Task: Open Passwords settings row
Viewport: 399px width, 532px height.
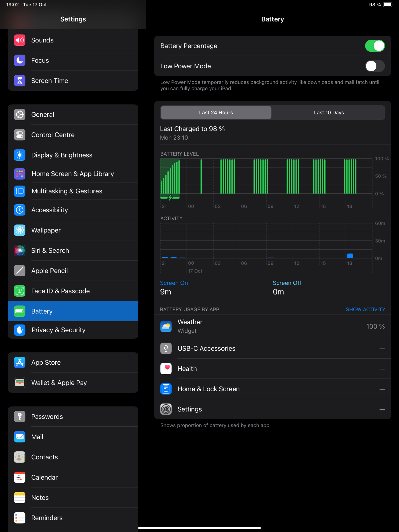Action: coord(73,417)
